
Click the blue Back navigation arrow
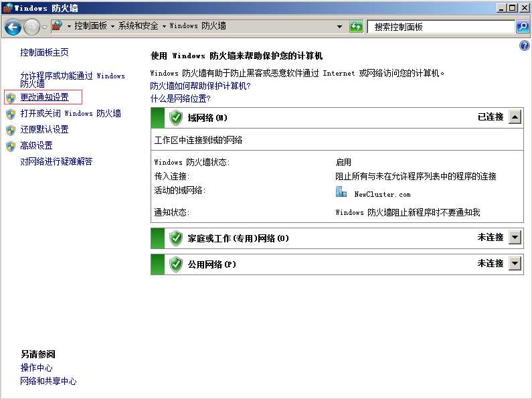point(13,27)
